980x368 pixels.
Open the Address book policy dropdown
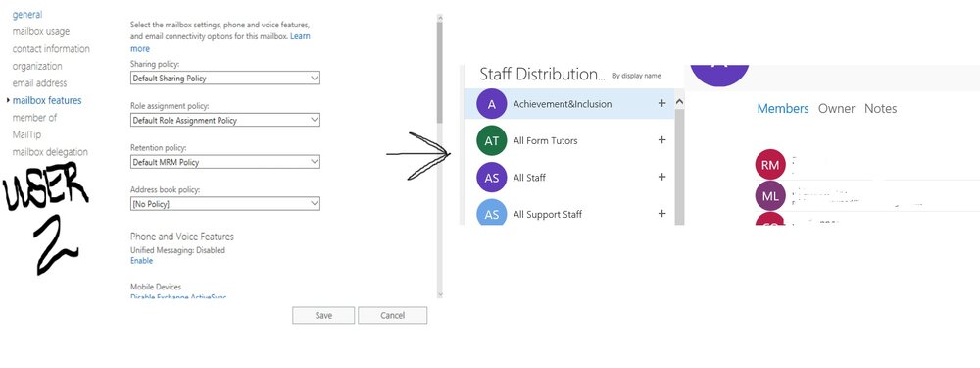225,204
